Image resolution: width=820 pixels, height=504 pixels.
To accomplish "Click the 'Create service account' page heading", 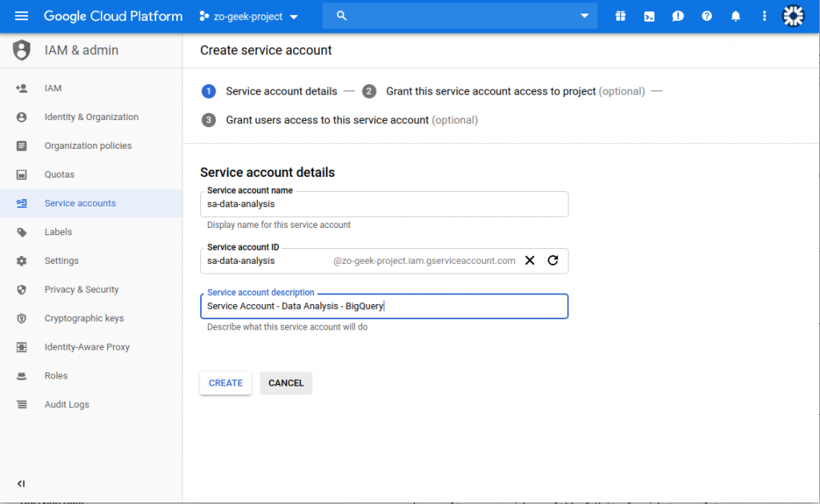I will click(266, 50).
